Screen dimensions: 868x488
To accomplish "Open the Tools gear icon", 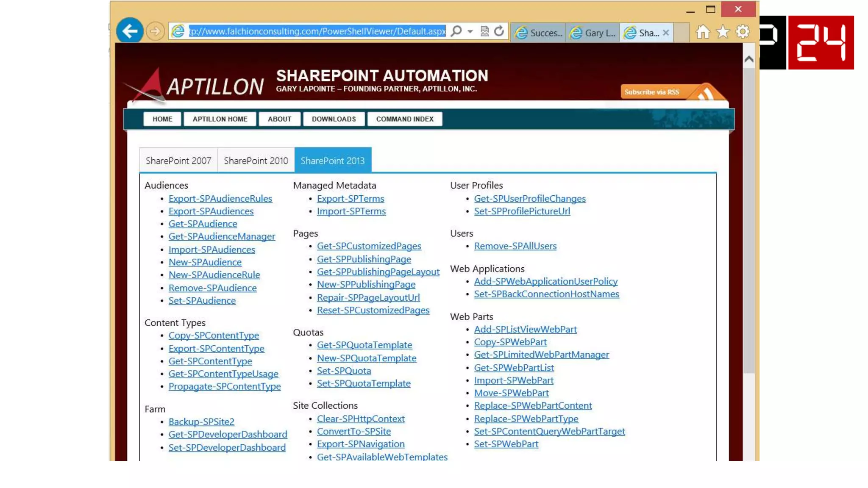I will pos(743,32).
